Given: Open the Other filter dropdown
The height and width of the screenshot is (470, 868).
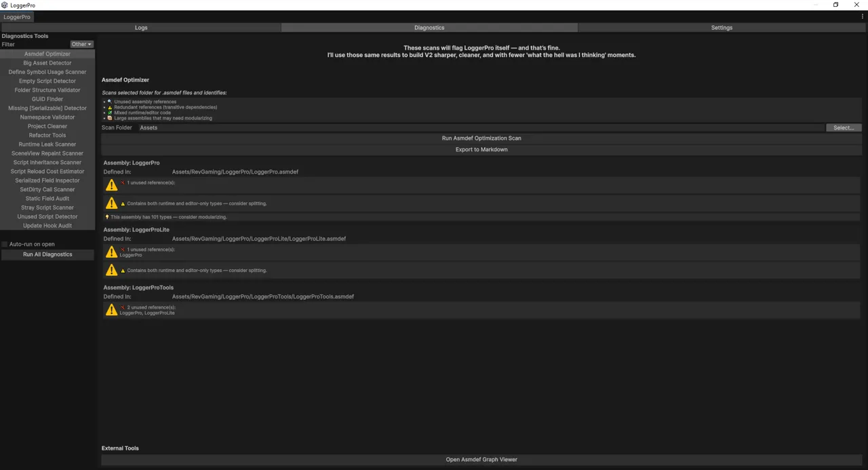Looking at the screenshot, I should tap(81, 44).
